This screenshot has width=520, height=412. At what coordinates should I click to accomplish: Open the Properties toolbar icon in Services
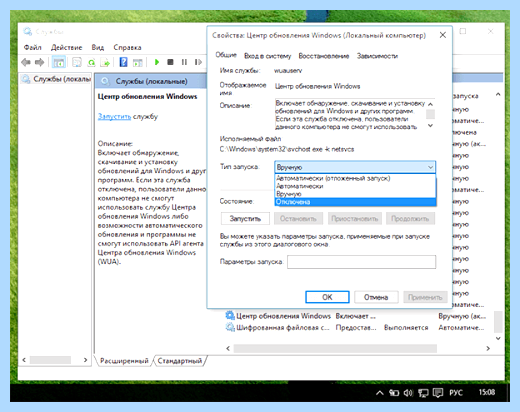point(77,62)
